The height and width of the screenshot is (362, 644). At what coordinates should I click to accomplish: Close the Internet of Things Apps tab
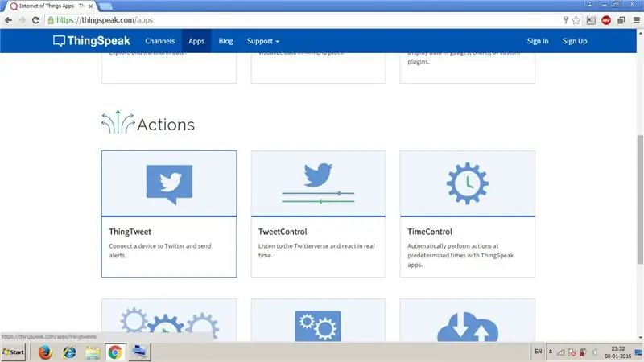(90, 6)
